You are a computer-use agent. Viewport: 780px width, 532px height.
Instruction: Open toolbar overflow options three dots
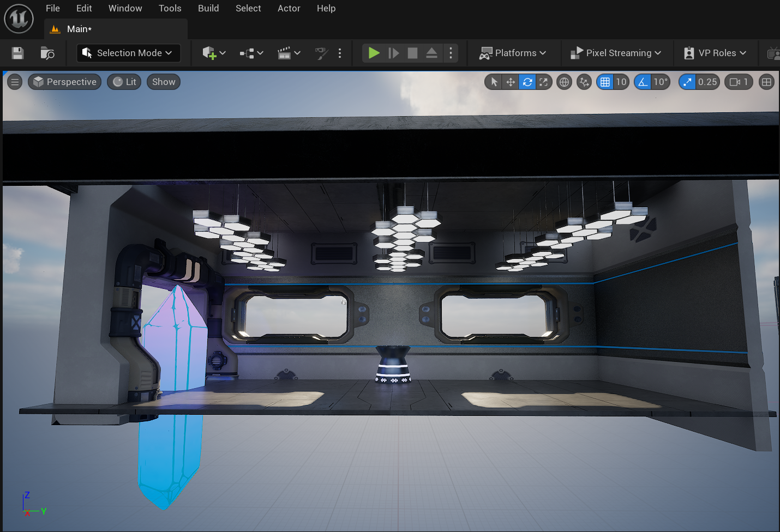[340, 53]
